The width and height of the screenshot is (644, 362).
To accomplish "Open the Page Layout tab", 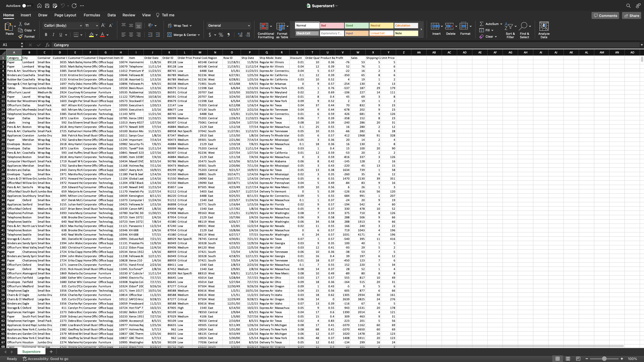I will 65,15.
